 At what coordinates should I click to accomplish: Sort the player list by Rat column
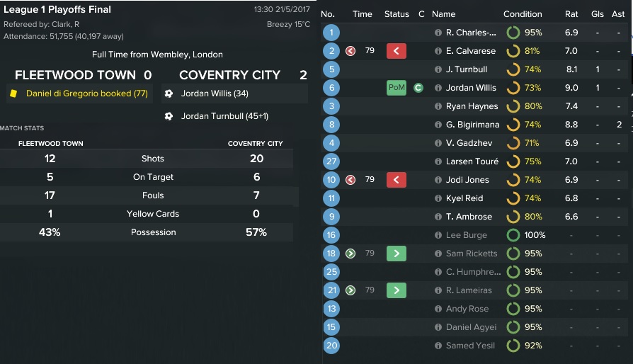(571, 14)
